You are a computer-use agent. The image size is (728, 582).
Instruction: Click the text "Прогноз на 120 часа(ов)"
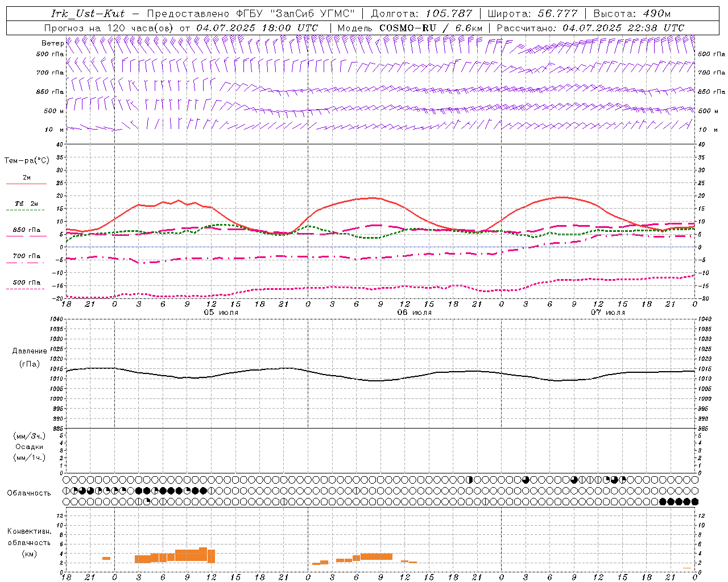110,28
